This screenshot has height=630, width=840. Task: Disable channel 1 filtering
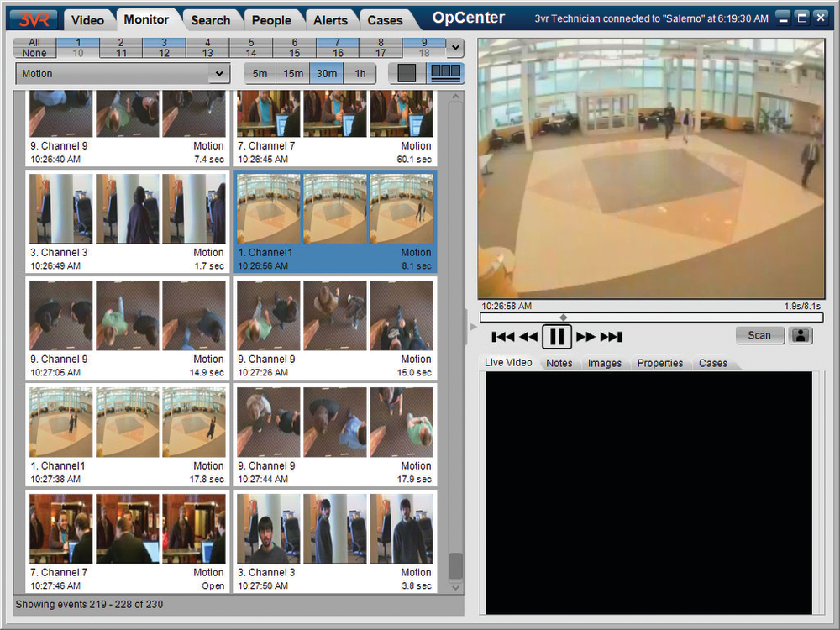(76, 42)
